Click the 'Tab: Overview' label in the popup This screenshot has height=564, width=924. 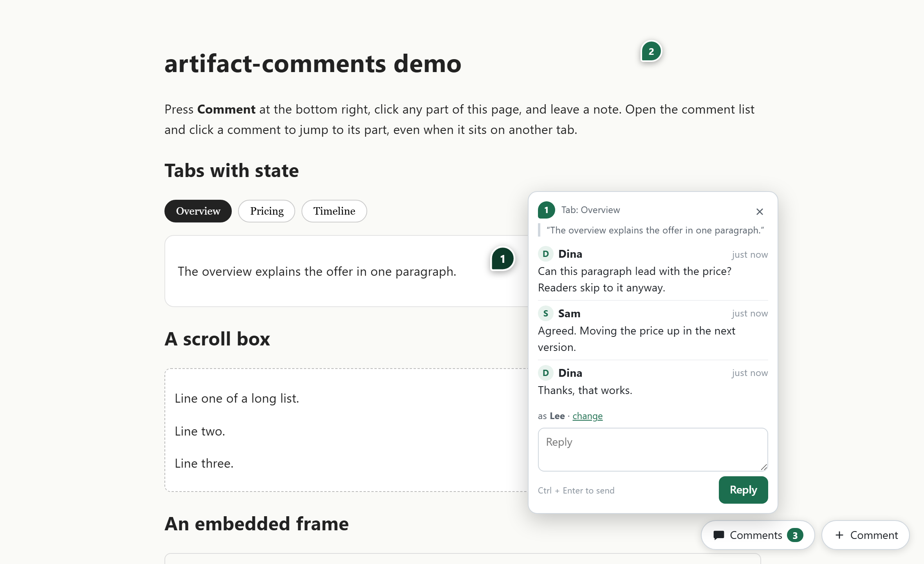(x=590, y=210)
